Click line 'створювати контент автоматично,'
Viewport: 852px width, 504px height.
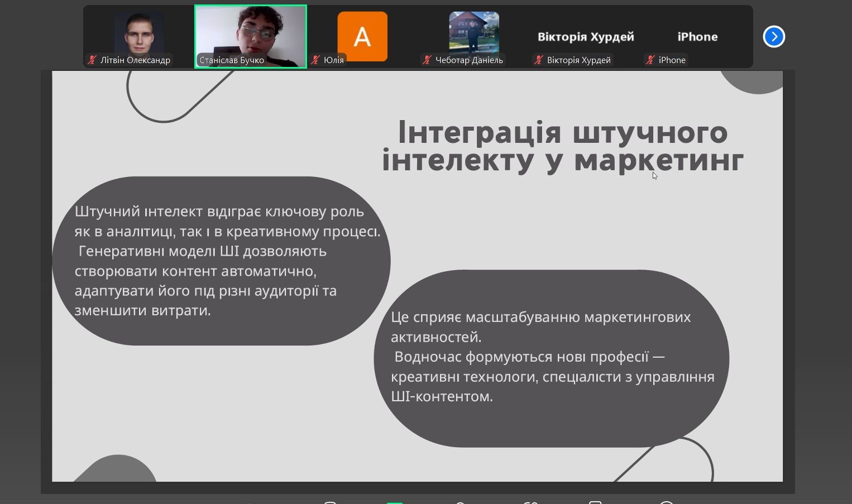coord(195,271)
